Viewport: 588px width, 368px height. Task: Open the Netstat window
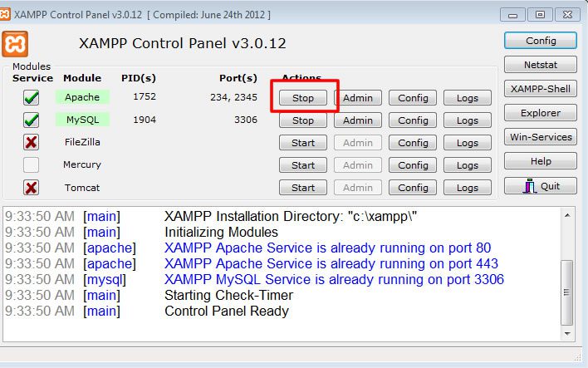(x=541, y=65)
